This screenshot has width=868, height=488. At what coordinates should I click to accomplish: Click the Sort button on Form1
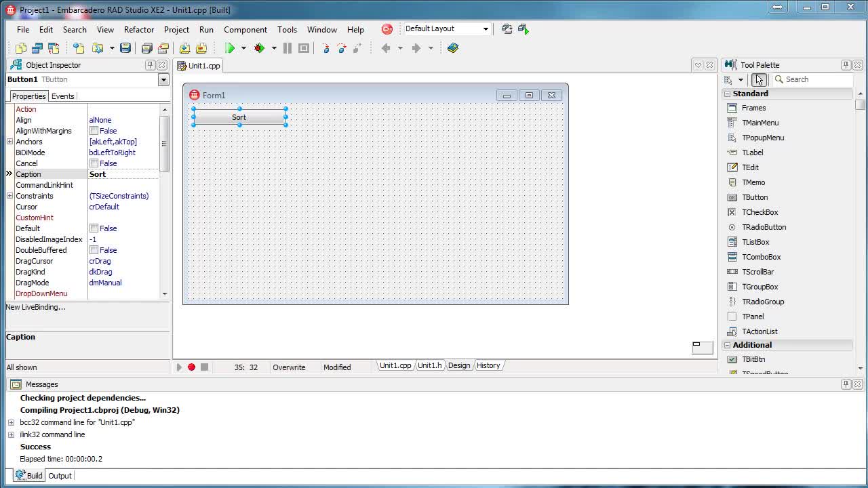point(239,117)
